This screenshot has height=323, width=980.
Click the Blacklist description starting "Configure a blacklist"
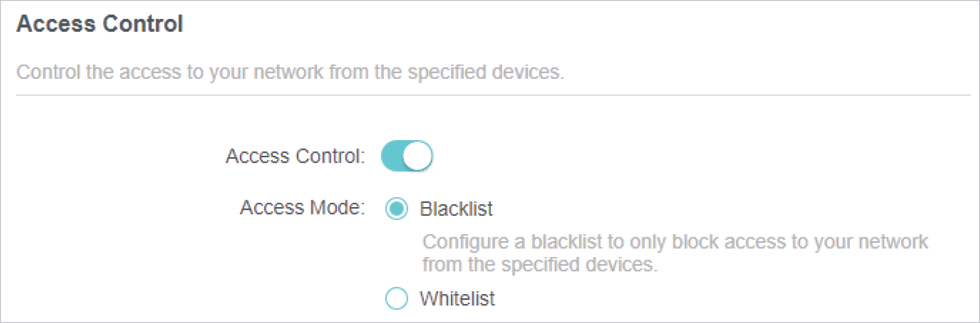point(675,241)
